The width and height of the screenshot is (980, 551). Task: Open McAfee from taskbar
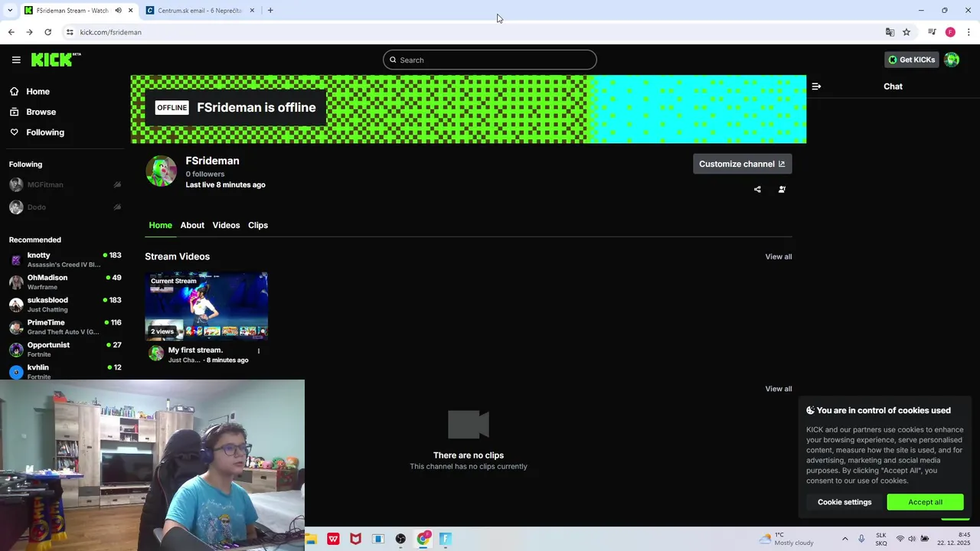pyautogui.click(x=356, y=539)
